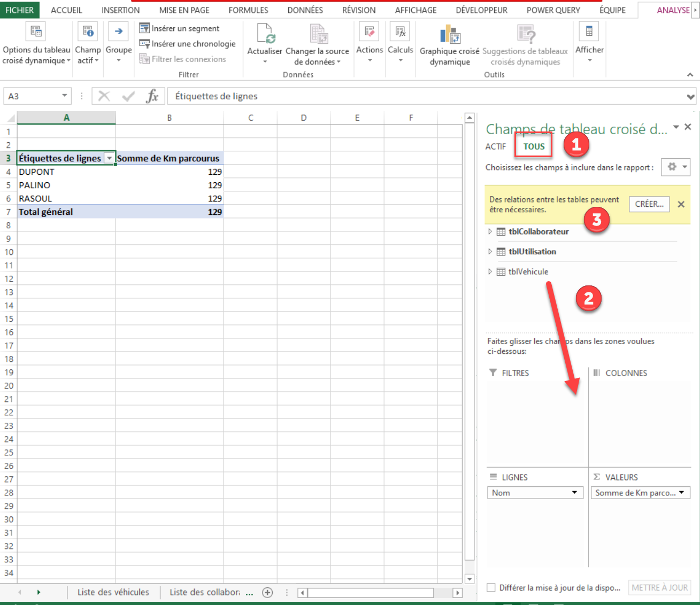This screenshot has height=605, width=700.
Task: Go to the next sheet tab arrow
Action: pos(39,592)
